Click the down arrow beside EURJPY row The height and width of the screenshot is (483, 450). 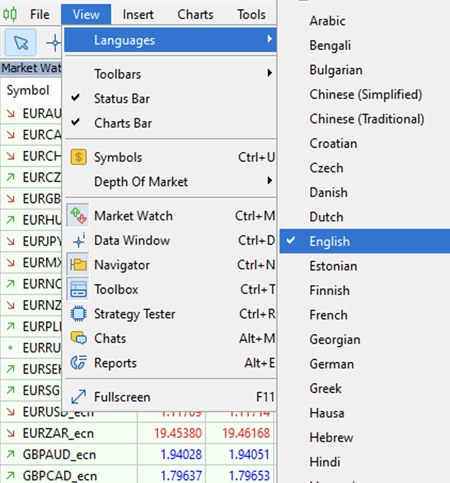(11, 241)
